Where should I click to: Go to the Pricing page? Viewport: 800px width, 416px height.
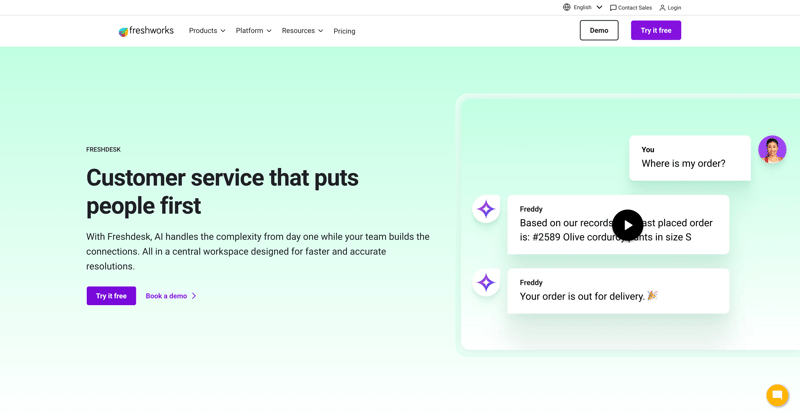pyautogui.click(x=344, y=31)
